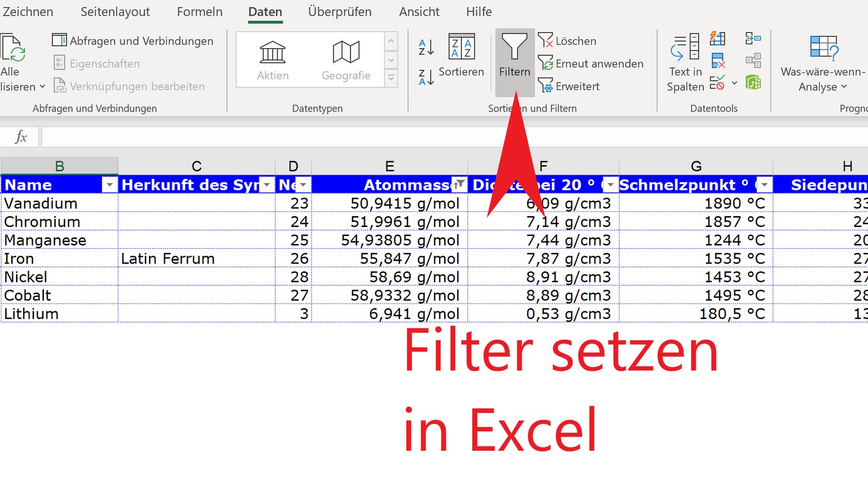The image size is (868, 488).
Task: Click into the formula bar
Action: [455, 137]
